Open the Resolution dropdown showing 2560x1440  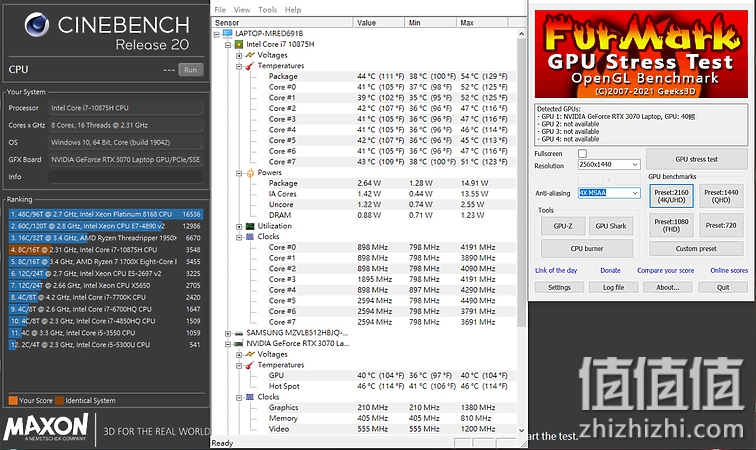[x=609, y=164]
